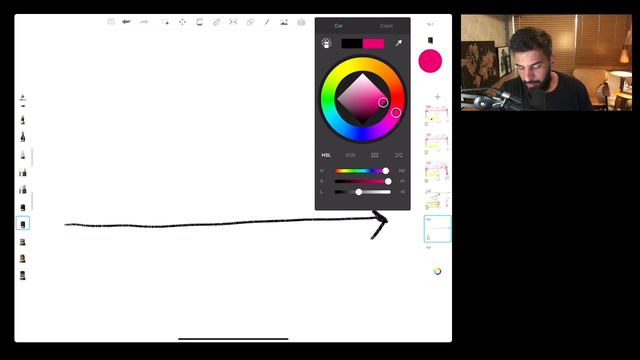This screenshot has width=640, height=360.
Task: Pick the transparent color icon in color panel
Action: [326, 43]
